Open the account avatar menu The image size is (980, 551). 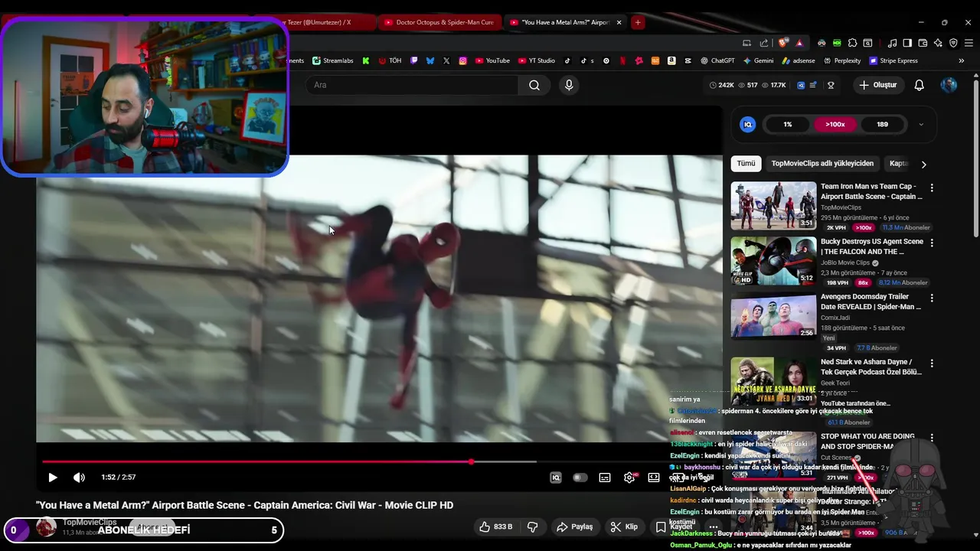tap(949, 85)
